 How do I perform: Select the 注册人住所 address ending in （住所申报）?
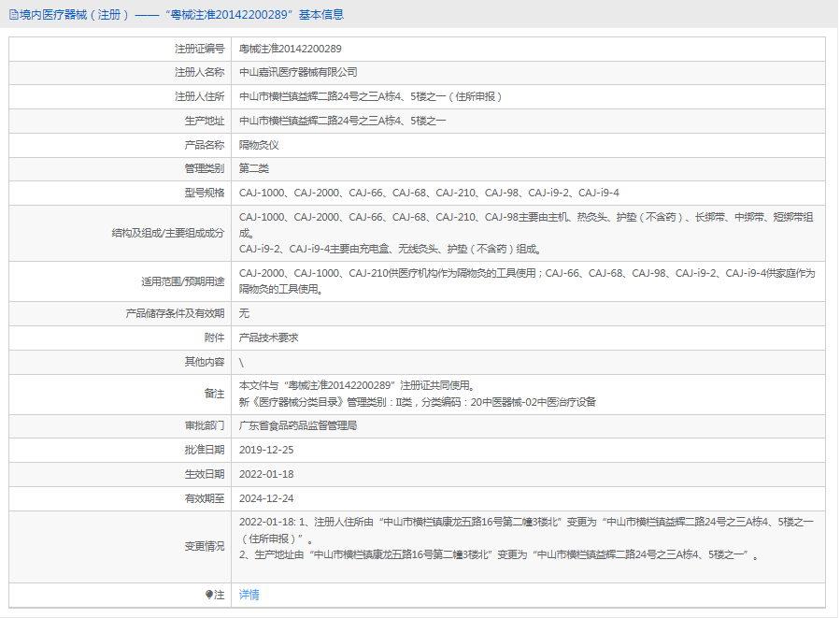point(371,96)
